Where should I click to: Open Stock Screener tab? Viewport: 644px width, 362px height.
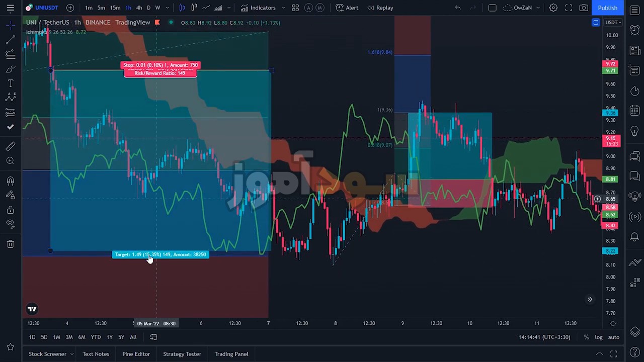47,354
